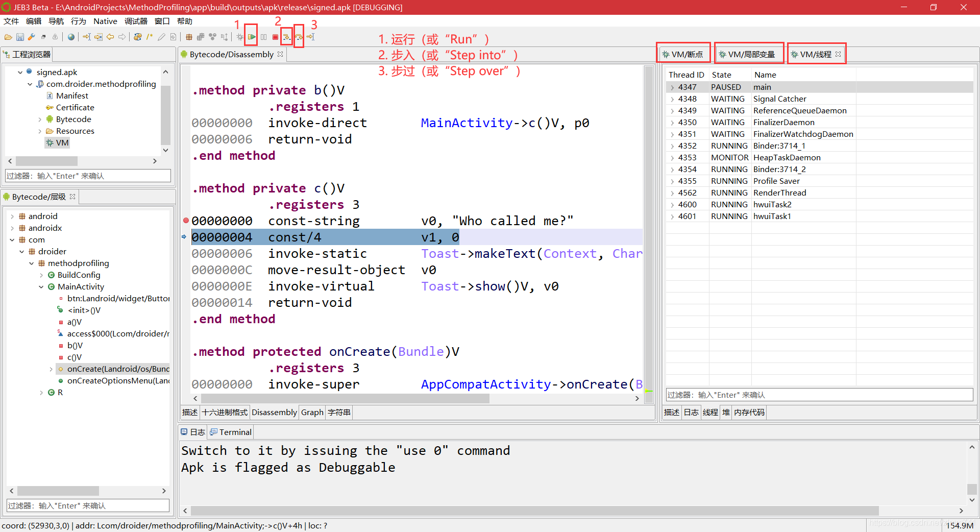
Task: Expand the R class node
Action: [x=41, y=393]
